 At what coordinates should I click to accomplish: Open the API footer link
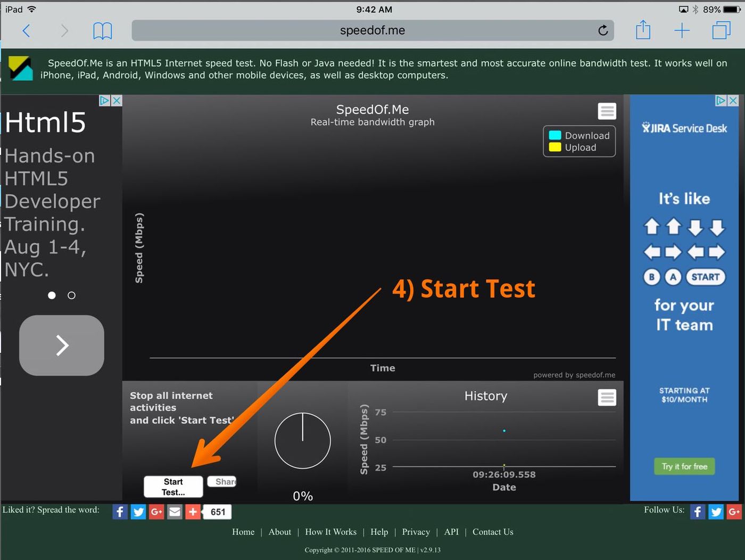point(451,532)
